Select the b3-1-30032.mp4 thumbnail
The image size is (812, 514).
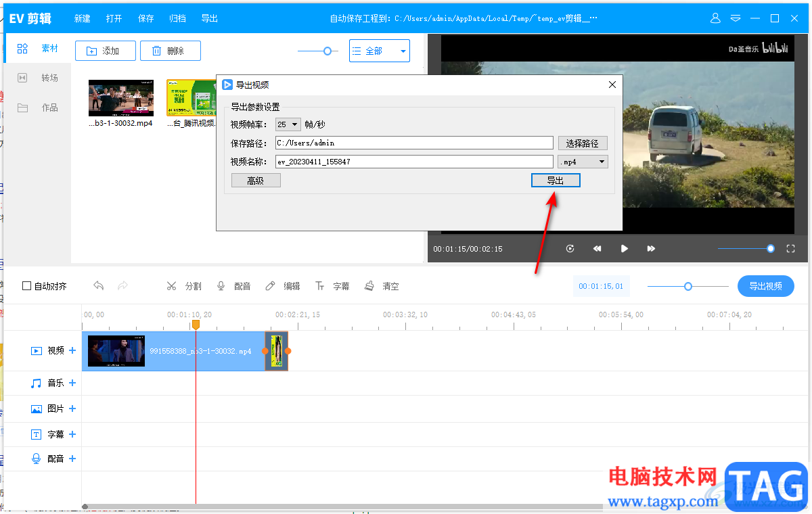point(121,98)
